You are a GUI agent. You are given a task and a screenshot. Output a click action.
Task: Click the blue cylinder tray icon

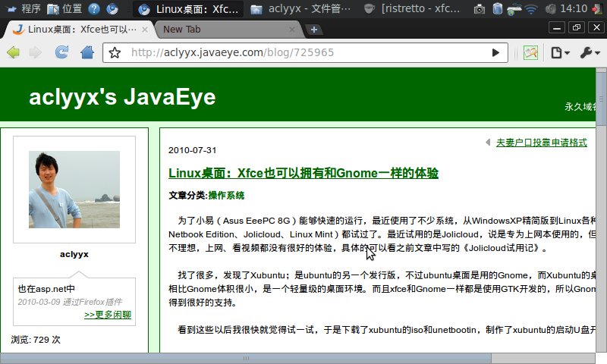pyautogui.click(x=498, y=8)
